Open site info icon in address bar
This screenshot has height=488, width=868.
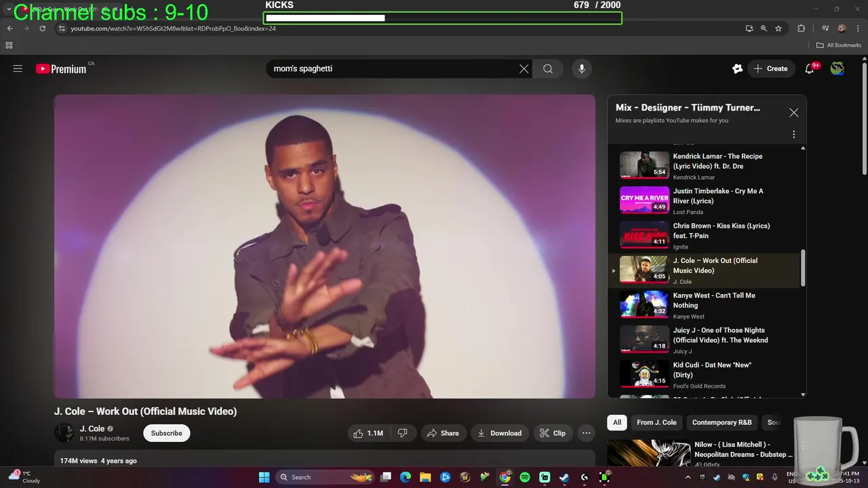62,28
